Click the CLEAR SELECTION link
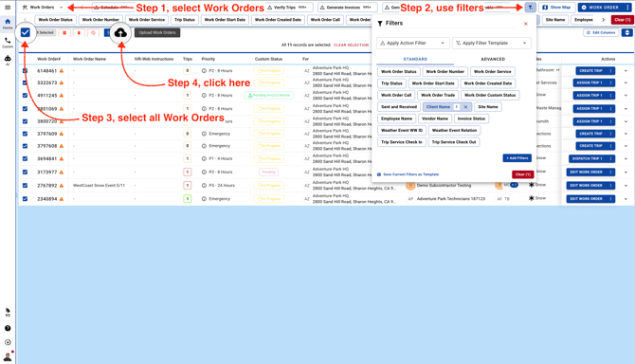The height and width of the screenshot is (364, 635). [x=351, y=45]
